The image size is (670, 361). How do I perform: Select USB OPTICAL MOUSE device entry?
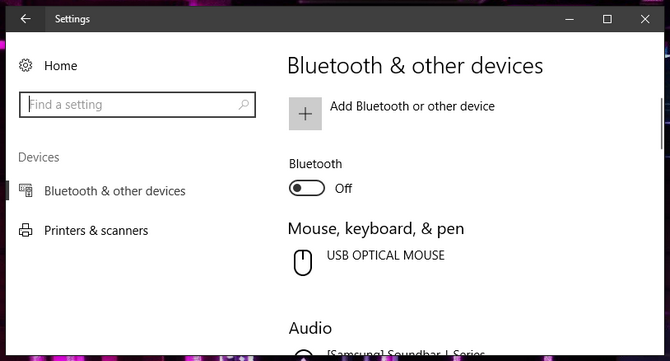pyautogui.click(x=385, y=255)
